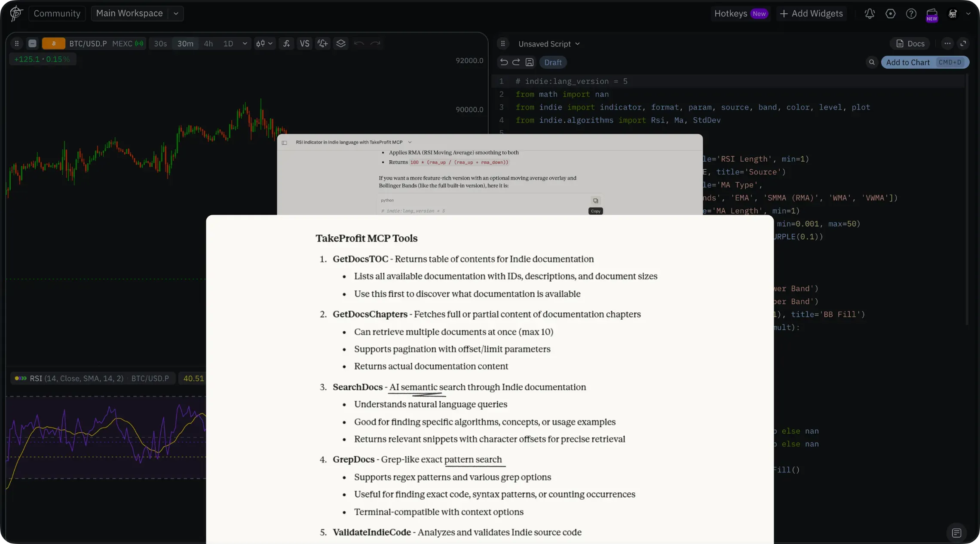
Task: Open the Docs button in script editor
Action: point(910,43)
